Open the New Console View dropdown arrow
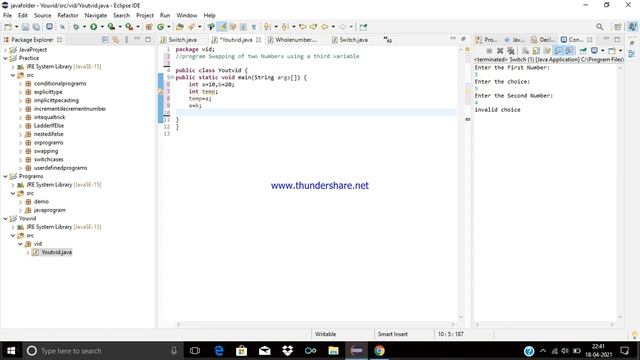640x360 pixels. click(620, 51)
